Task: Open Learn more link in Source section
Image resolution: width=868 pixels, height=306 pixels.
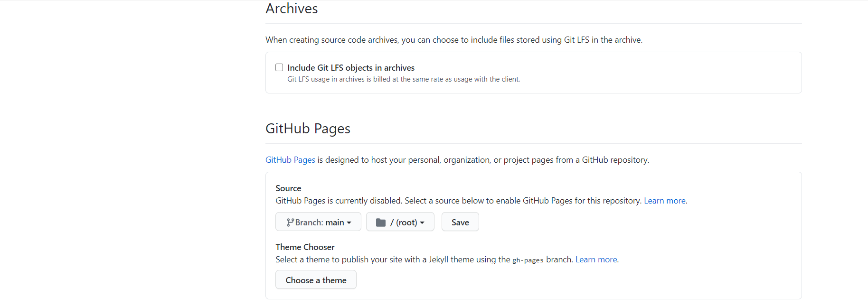Action: (x=665, y=201)
